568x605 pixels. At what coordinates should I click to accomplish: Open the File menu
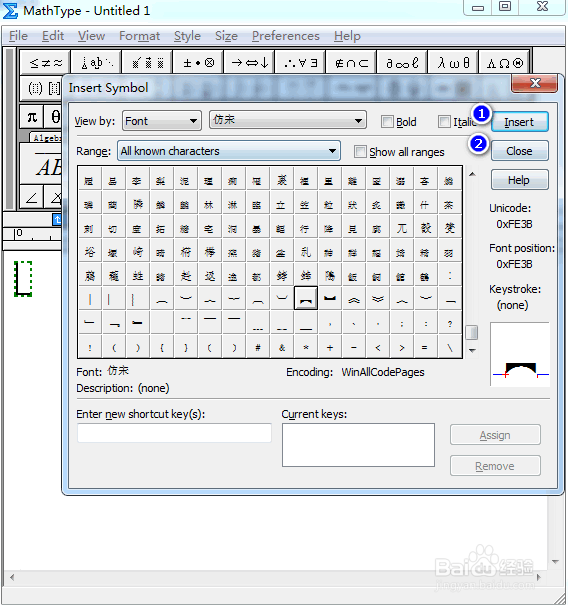[18, 36]
